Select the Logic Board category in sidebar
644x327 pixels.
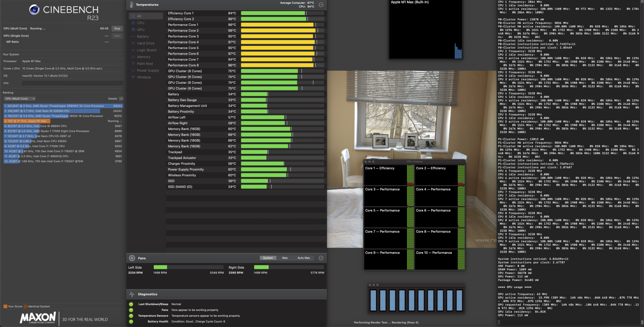(146, 50)
